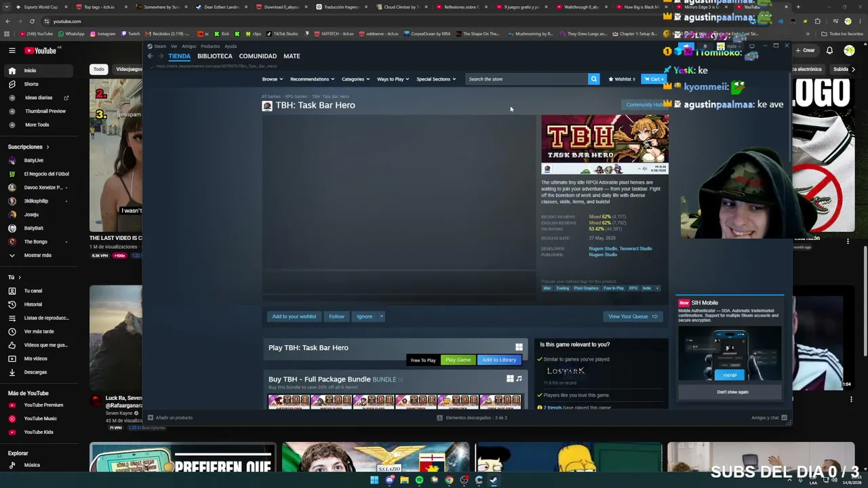Open View Your Queue

(633, 317)
